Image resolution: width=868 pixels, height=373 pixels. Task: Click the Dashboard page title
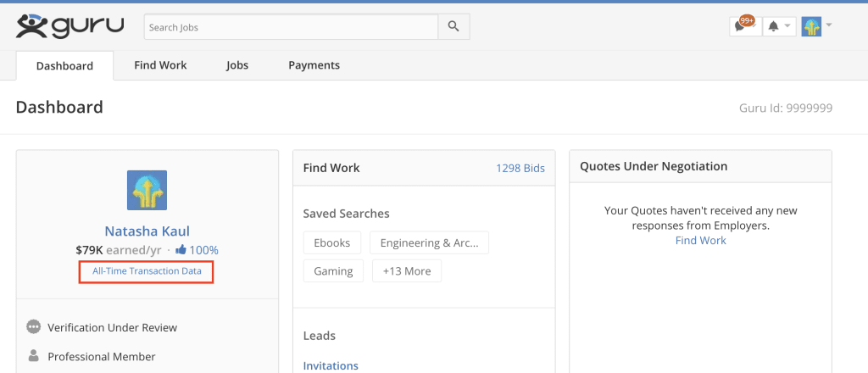click(59, 107)
